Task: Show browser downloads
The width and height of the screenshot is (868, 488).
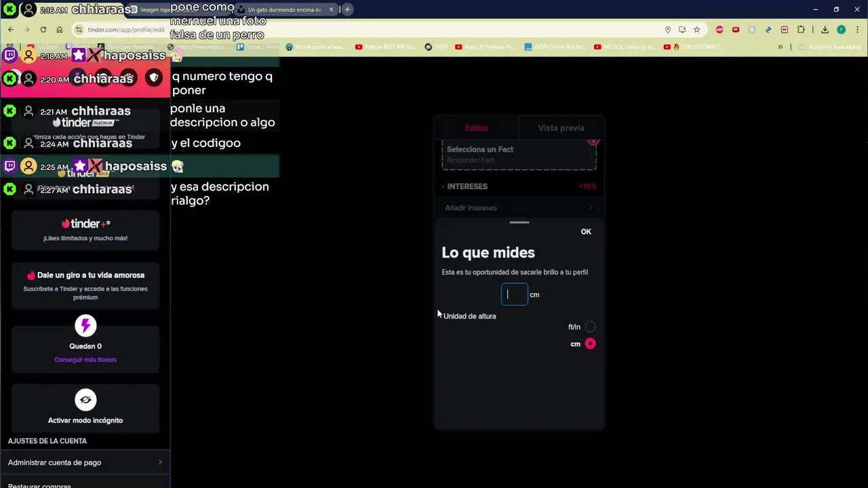Action: point(825,30)
